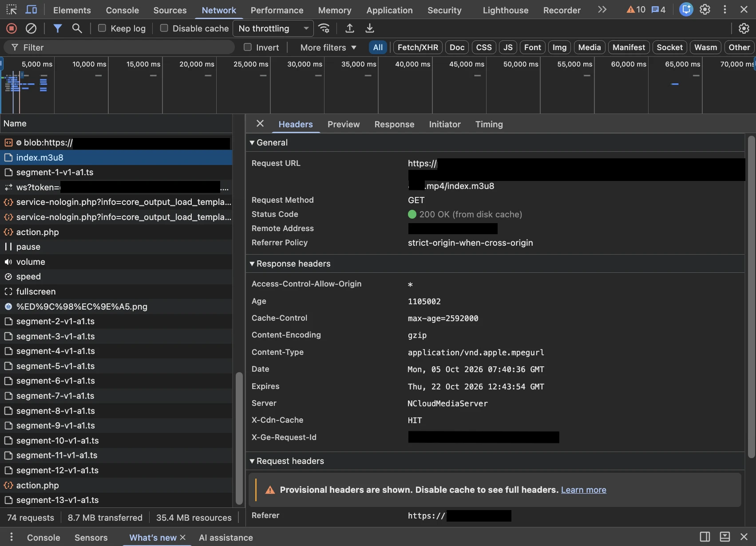Open the No throttling dropdown
This screenshot has width=756, height=546.
point(273,28)
